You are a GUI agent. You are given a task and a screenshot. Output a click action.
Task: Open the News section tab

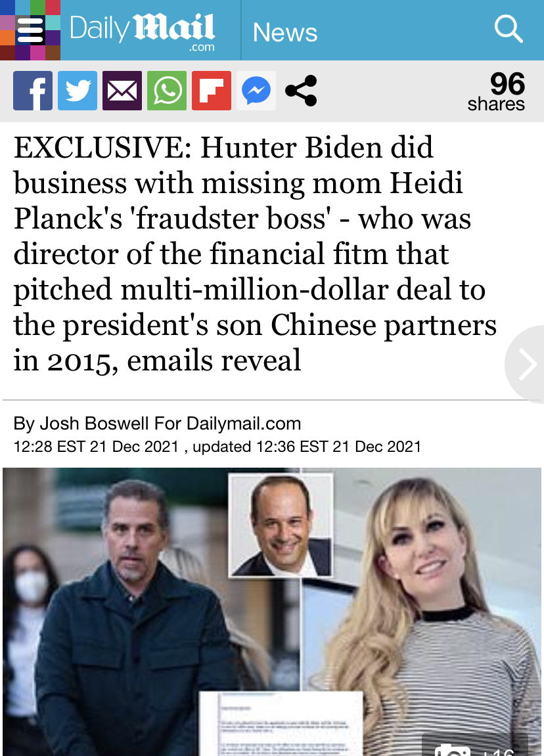285,32
